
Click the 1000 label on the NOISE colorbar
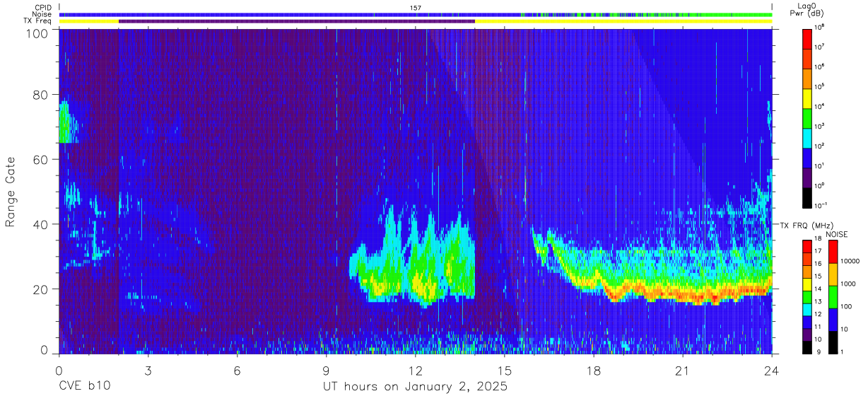[x=848, y=284]
